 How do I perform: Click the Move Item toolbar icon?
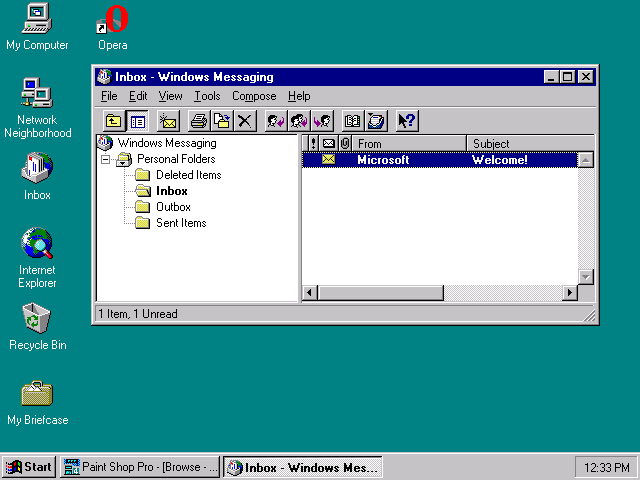point(222,121)
